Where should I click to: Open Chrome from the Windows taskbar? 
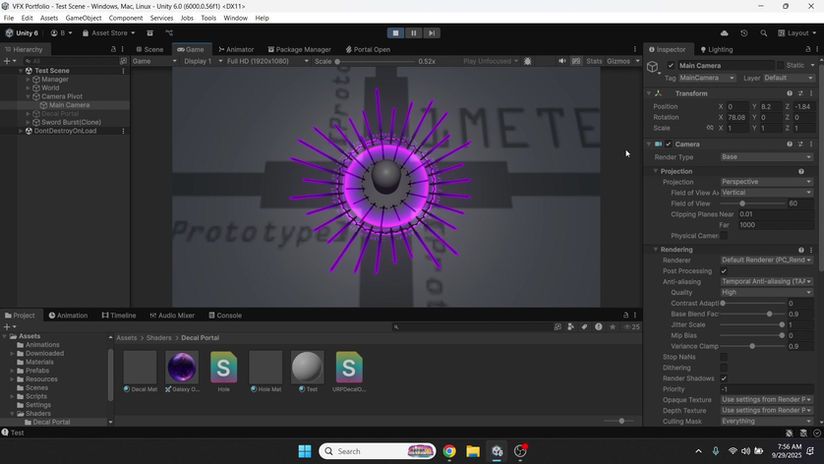[449, 451]
